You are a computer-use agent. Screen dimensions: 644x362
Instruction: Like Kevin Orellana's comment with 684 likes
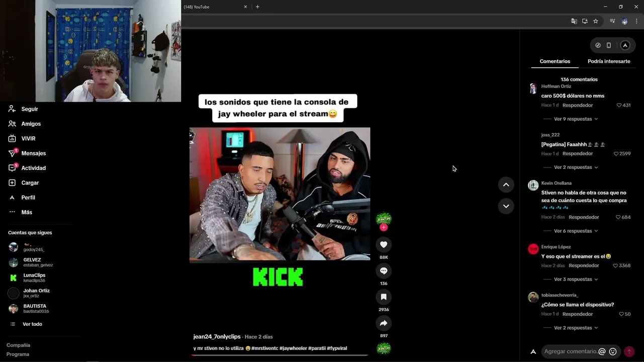tap(618, 217)
